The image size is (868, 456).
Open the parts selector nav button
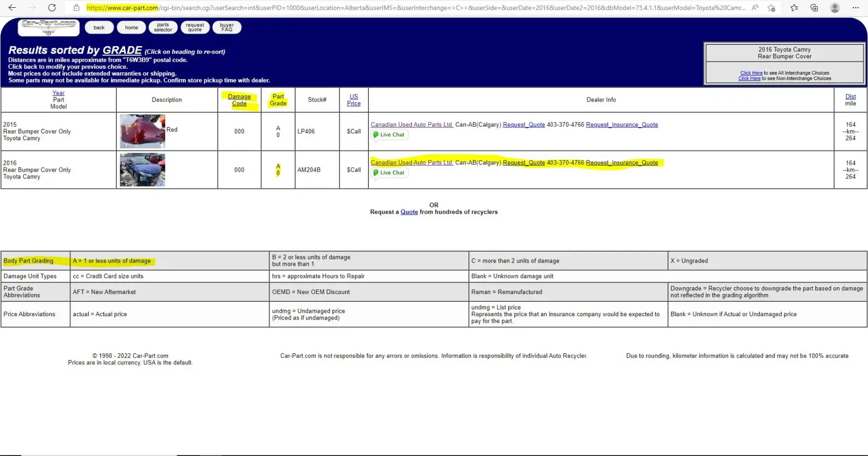163,27
